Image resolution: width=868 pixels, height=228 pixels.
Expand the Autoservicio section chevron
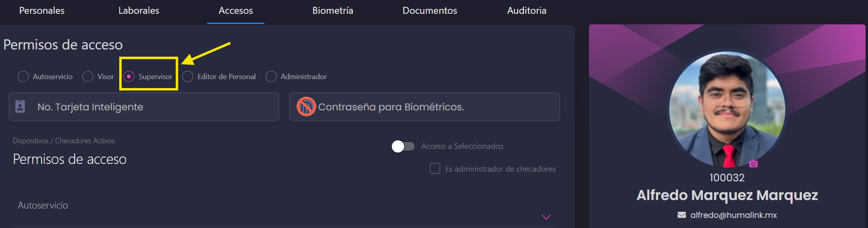coord(546,217)
